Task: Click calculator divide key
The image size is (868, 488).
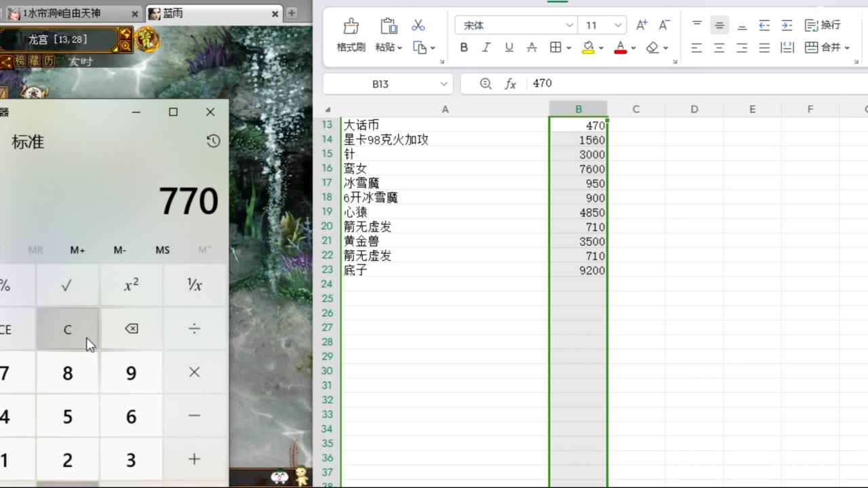Action: pos(195,329)
